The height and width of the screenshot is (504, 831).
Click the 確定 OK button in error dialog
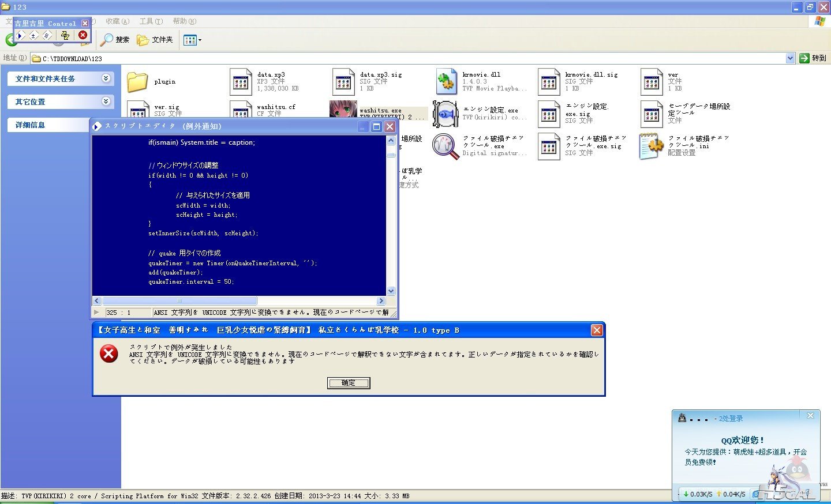point(349,383)
